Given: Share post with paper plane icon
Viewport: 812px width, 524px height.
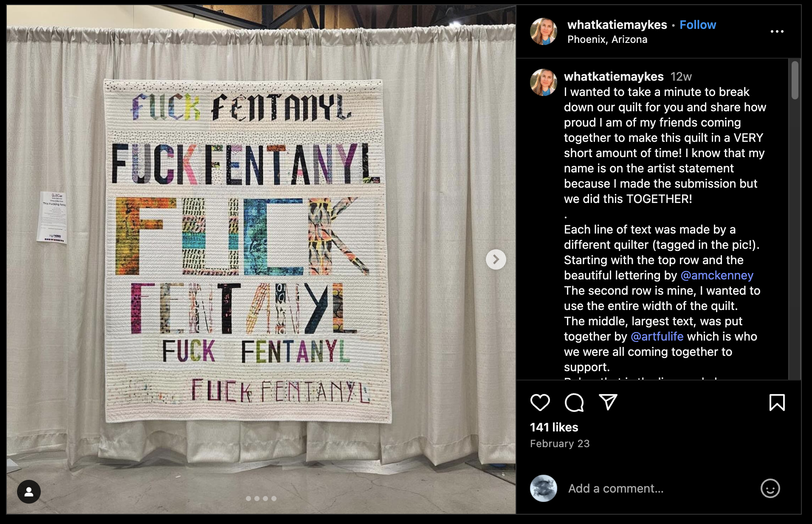Looking at the screenshot, I should tap(608, 402).
